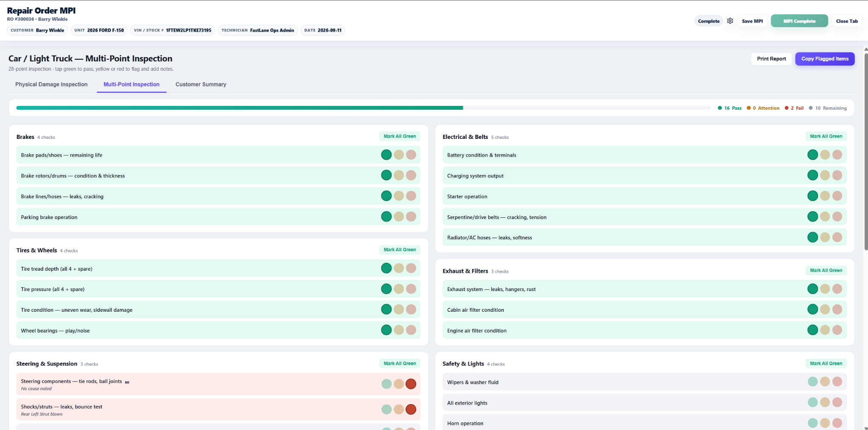The height and width of the screenshot is (430, 868).
Task: Open the Customer Summary tab
Action: point(201,84)
